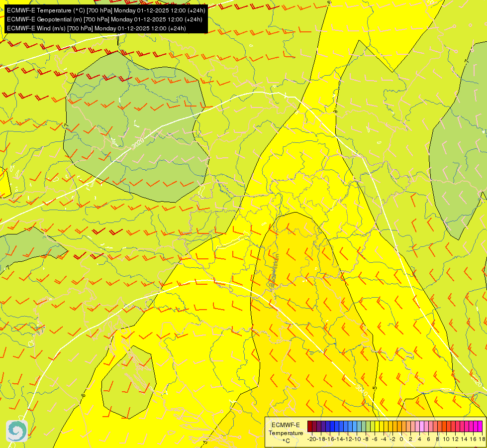Select the ECMWF-E Temperature (°C) 700 hPa title line

pos(106,10)
